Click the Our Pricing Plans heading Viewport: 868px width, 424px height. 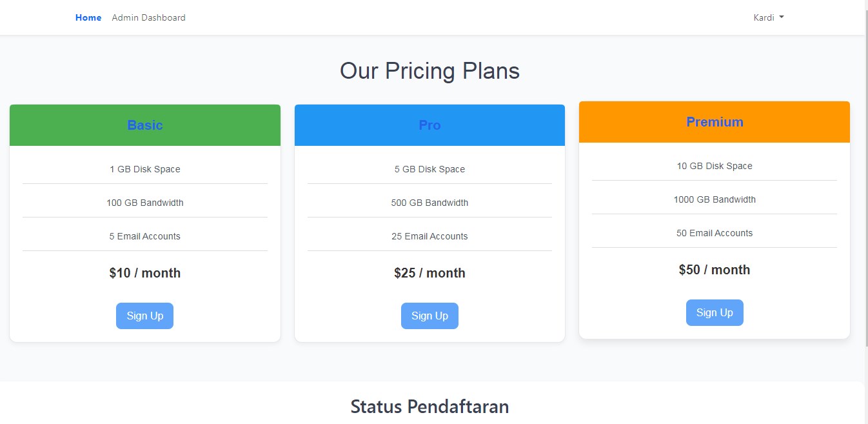[x=429, y=71]
